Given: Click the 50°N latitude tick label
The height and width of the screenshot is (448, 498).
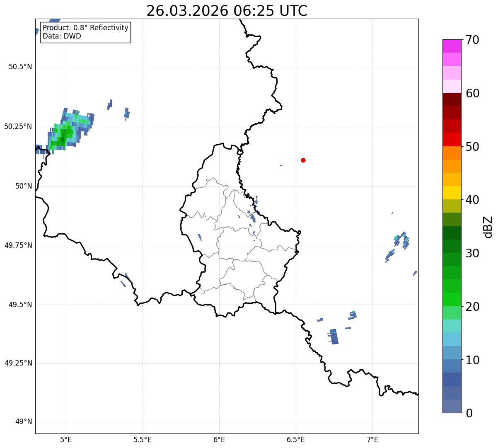Looking at the screenshot, I should 24,186.
